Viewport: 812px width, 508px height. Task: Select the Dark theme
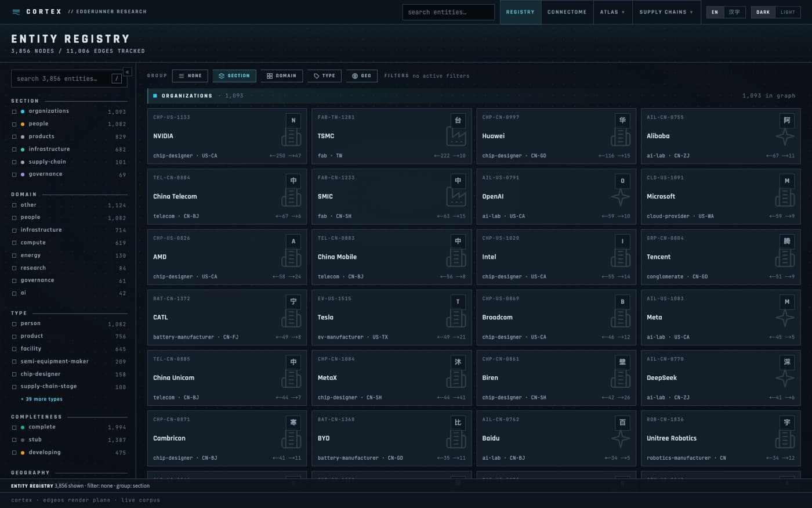pos(763,12)
